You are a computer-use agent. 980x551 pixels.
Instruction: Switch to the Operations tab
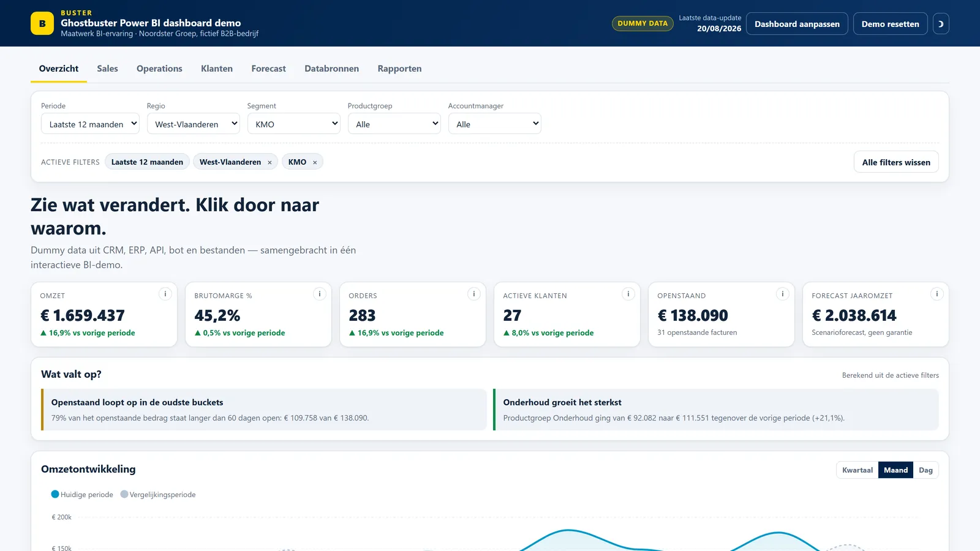[x=159, y=69]
